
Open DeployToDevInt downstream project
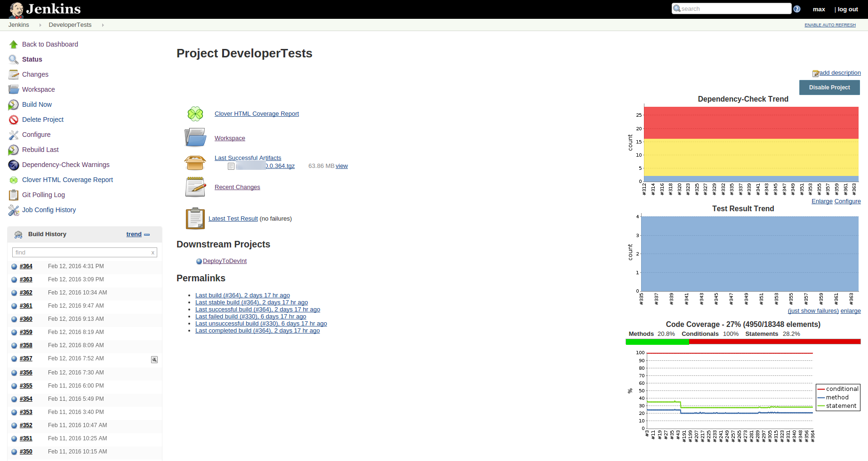point(225,261)
